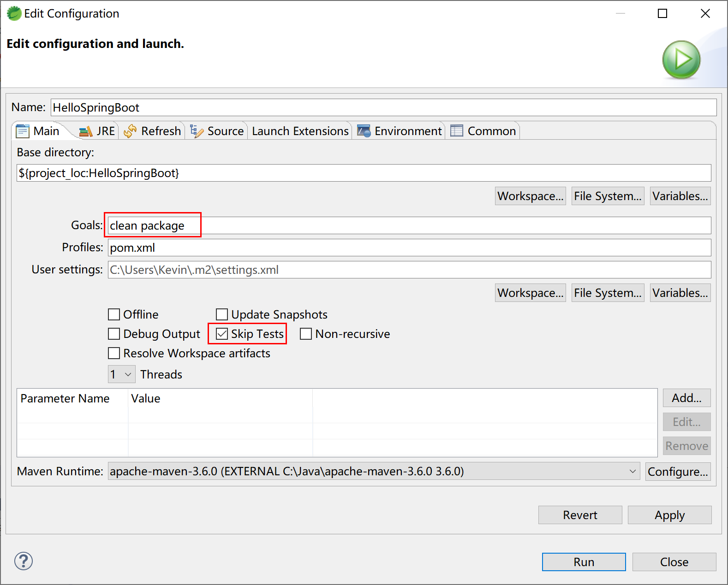Image resolution: width=728 pixels, height=585 pixels.
Task: Click into the Goals input field
Action: 409,225
